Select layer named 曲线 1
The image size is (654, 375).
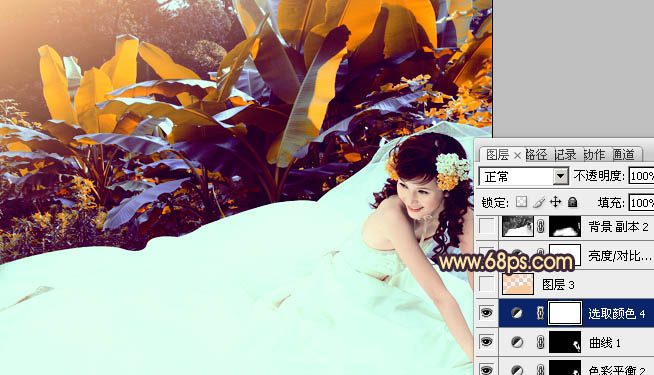point(605,343)
